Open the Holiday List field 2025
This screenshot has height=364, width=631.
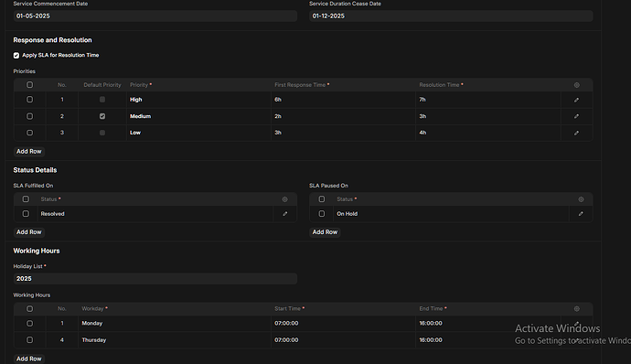click(155, 279)
